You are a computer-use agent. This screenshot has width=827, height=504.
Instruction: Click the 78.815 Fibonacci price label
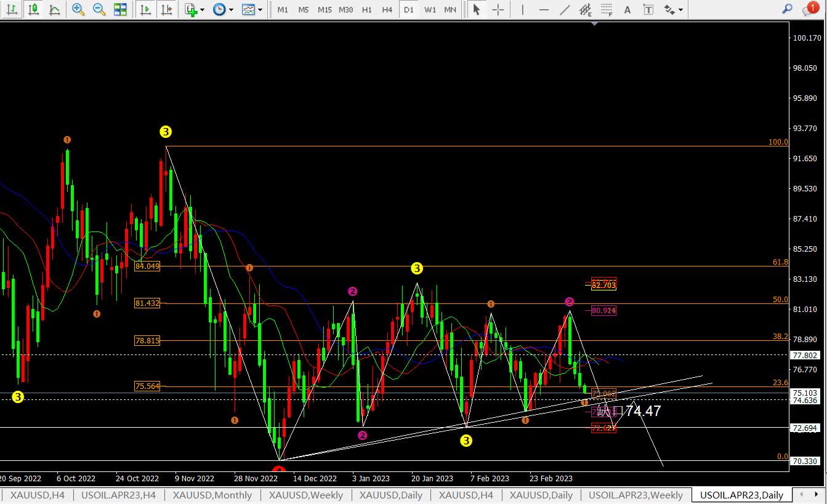147,340
